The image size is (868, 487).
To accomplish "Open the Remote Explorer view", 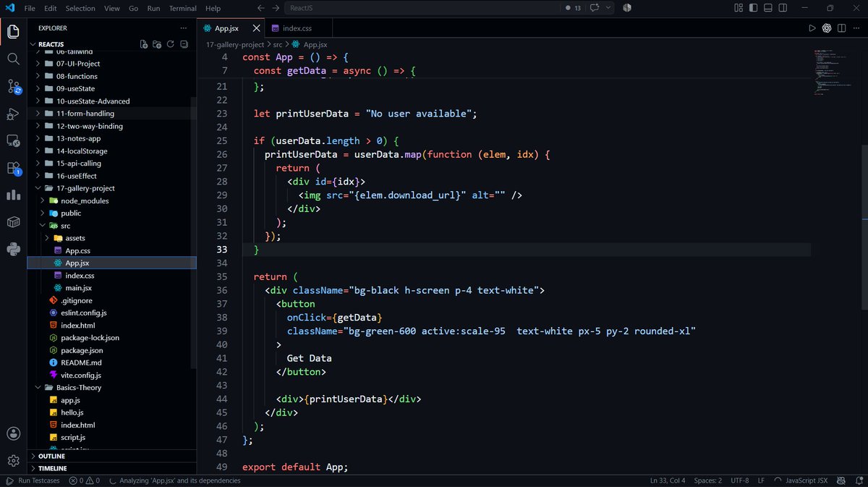I will tap(13, 140).
